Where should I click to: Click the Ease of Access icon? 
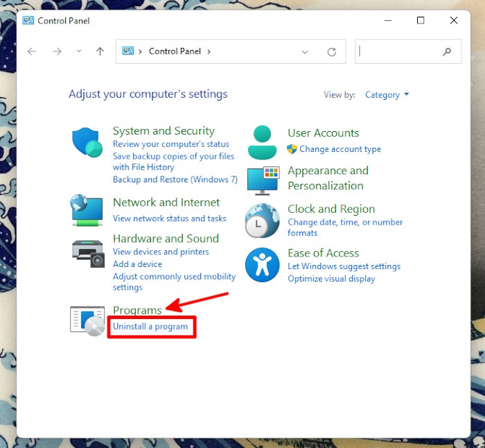point(263,265)
